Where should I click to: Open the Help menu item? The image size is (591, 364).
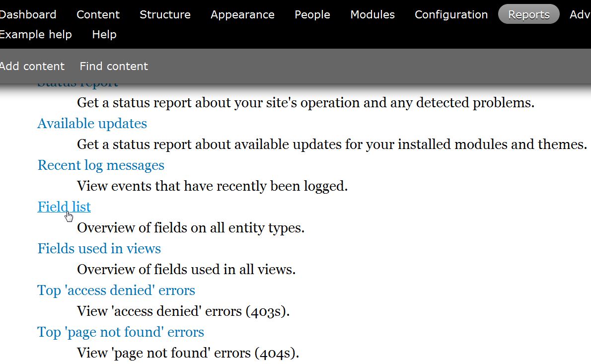(104, 34)
